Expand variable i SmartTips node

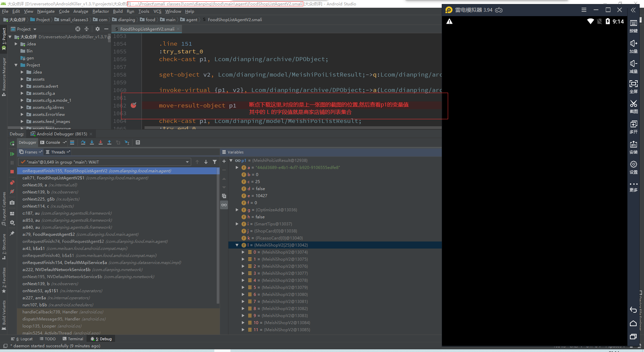(x=237, y=224)
